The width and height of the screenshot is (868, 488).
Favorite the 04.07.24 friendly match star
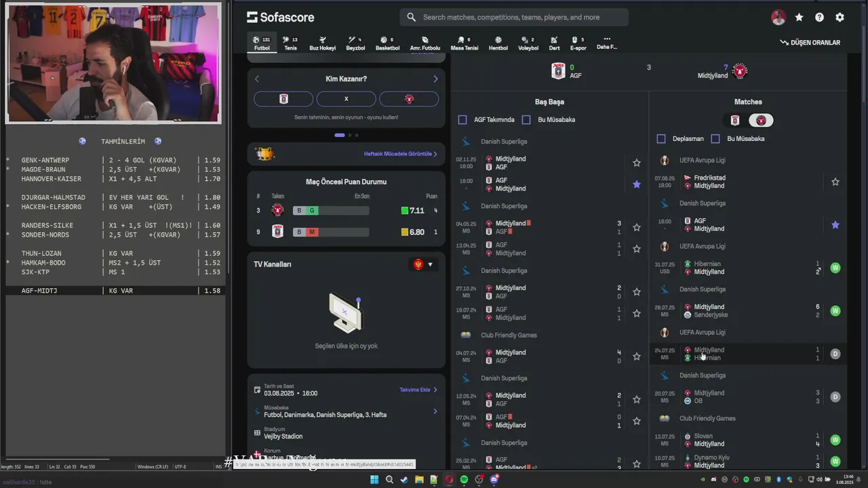[x=637, y=357]
